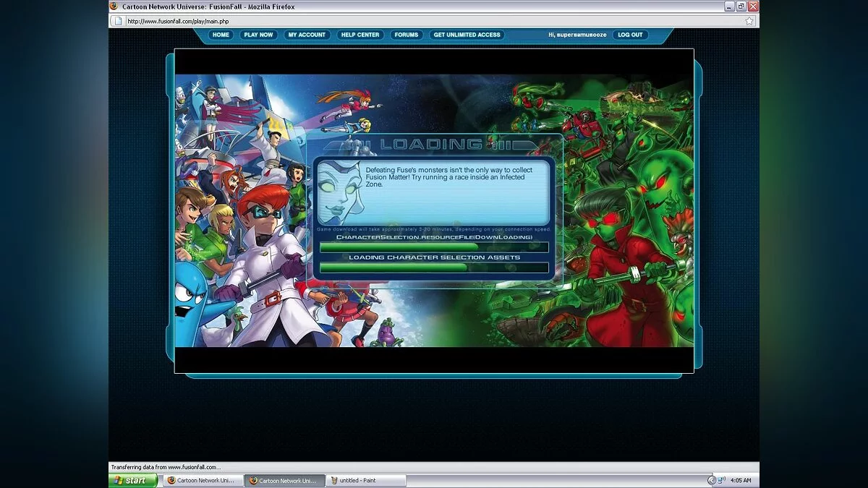
Task: Click the URL in the address bar
Action: coord(177,21)
